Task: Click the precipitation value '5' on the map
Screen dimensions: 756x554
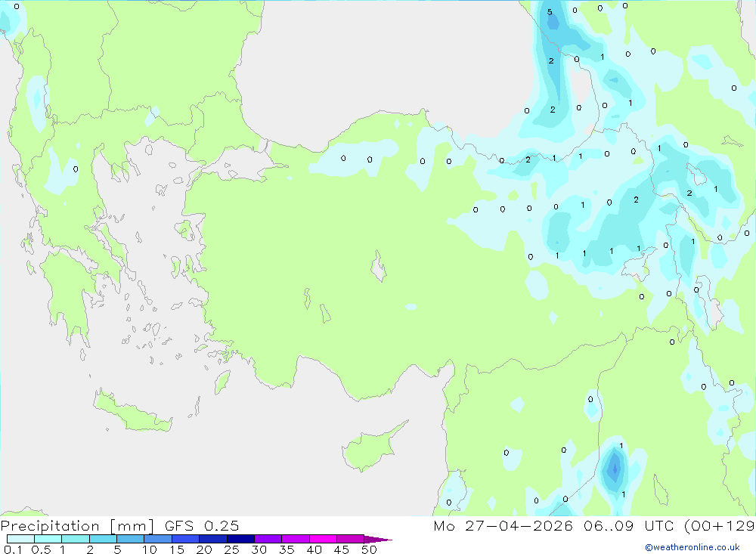Action: [550, 12]
